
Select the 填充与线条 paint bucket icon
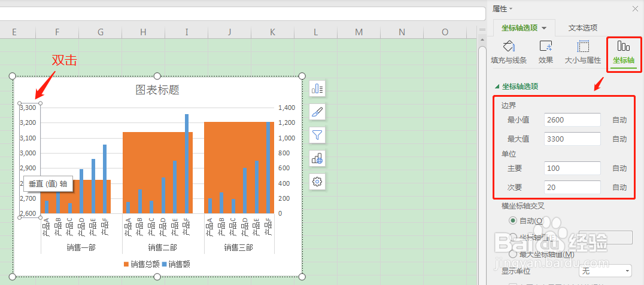coord(509,47)
